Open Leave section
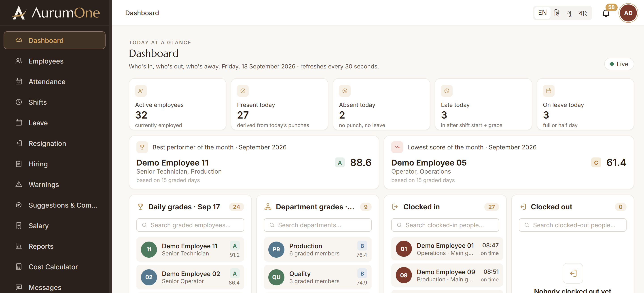The image size is (644, 293). coord(55,123)
